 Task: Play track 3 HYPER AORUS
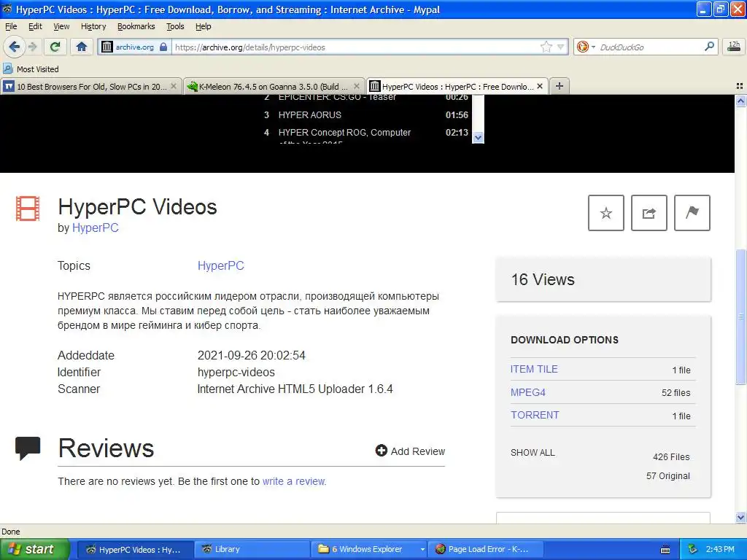click(x=366, y=114)
